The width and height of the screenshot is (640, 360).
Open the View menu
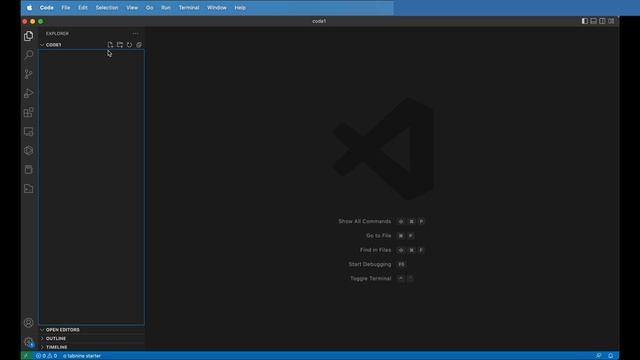click(132, 8)
